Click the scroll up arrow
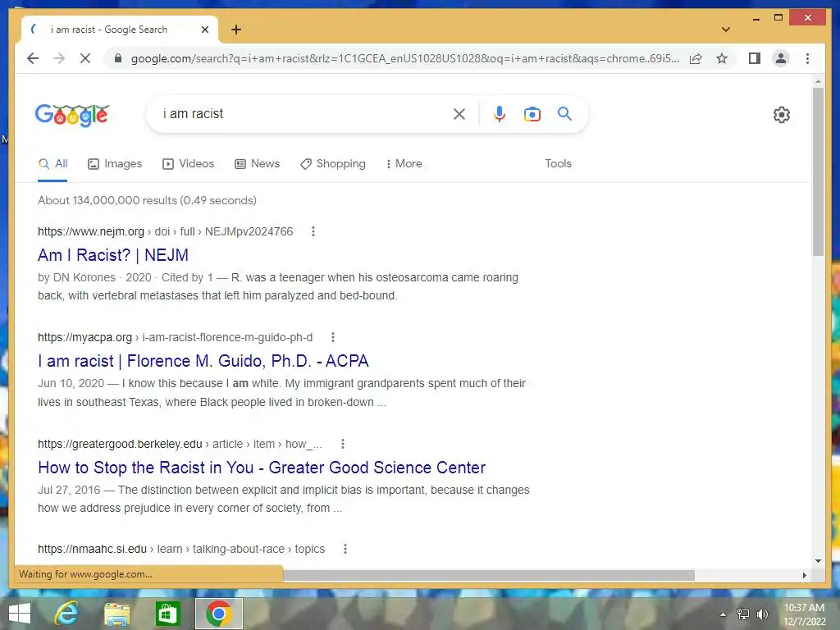This screenshot has width=840, height=630. click(818, 81)
